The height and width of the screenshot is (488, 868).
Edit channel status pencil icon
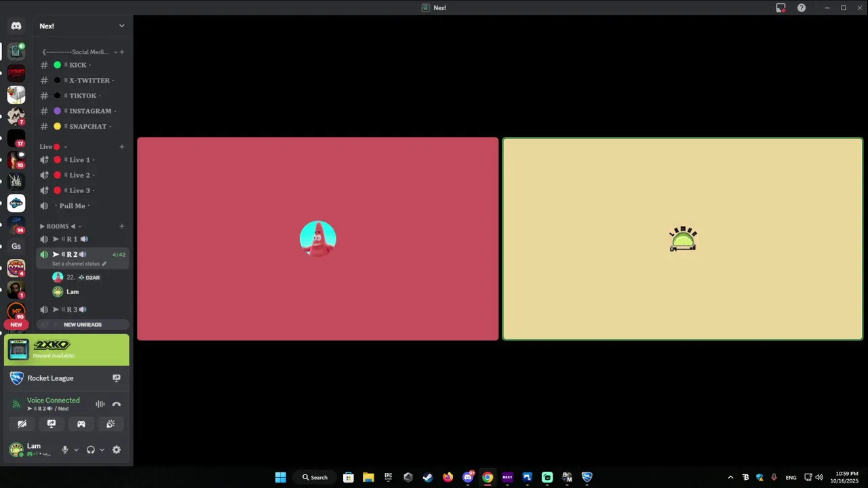104,264
